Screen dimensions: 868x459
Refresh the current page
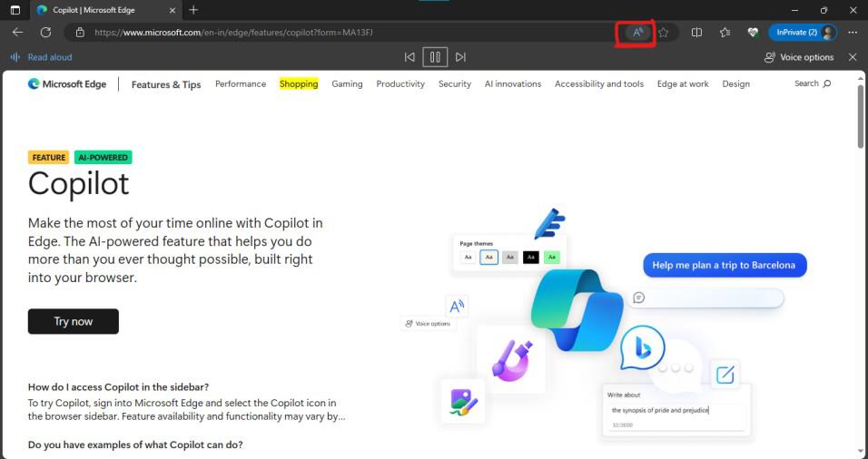click(x=45, y=33)
